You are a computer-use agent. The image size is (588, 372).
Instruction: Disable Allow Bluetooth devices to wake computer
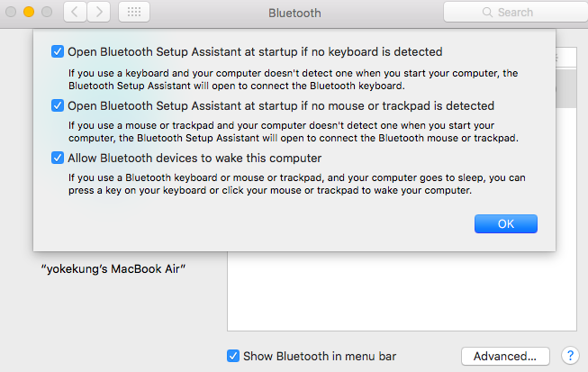[x=59, y=159]
